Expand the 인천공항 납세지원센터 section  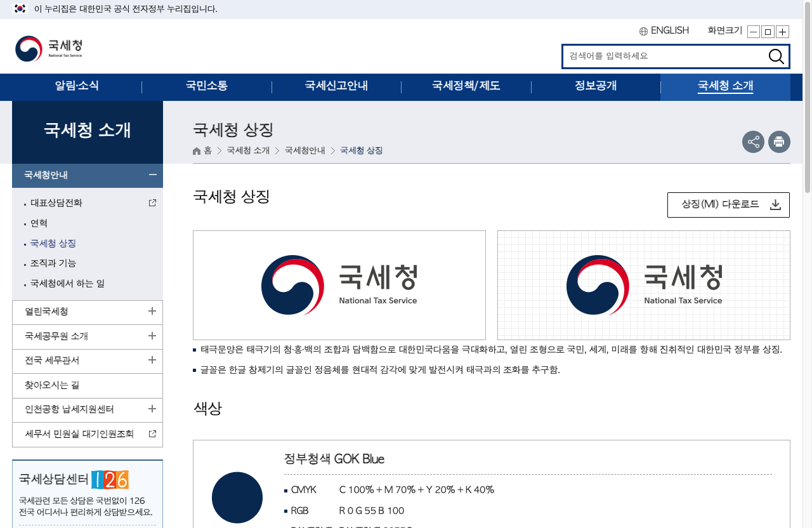click(x=152, y=409)
